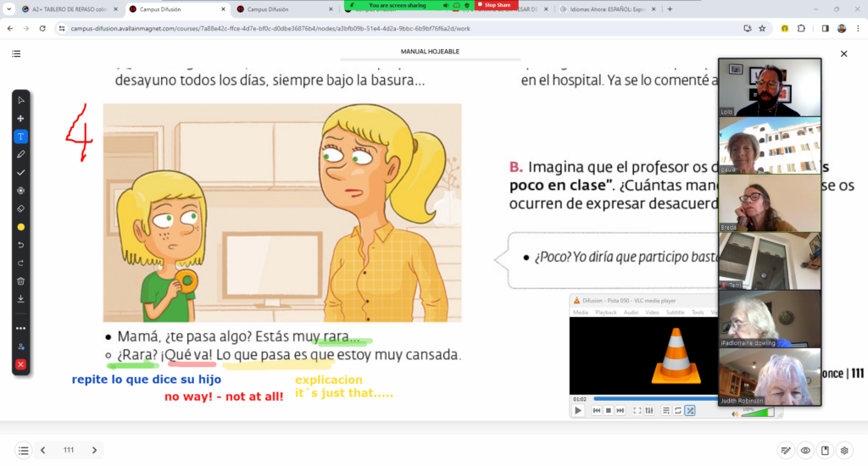Bookmark this page with the star icon
This screenshot has height=466, width=868.
coord(762,28)
